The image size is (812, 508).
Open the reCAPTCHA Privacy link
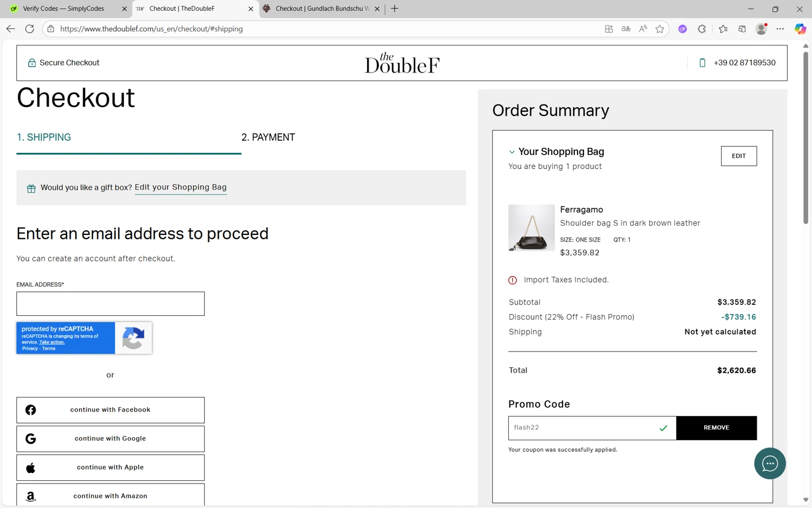click(30, 348)
